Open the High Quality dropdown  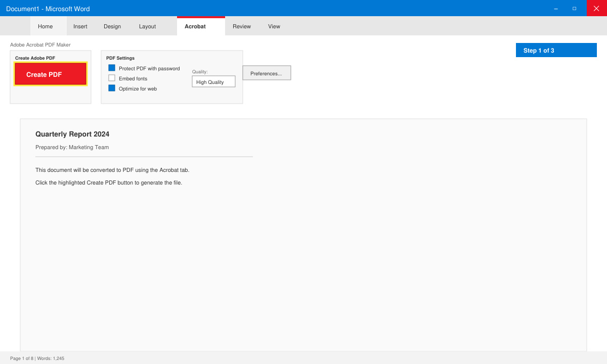pos(213,81)
